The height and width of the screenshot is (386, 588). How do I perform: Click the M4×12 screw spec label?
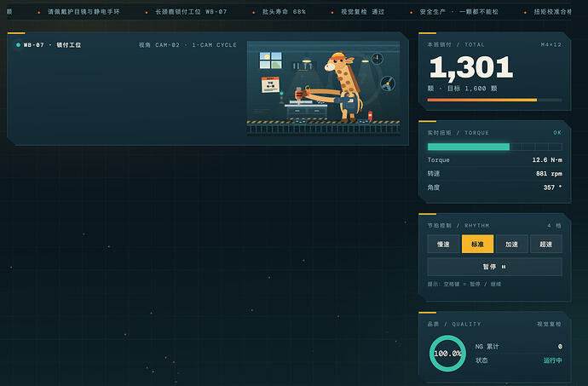[551, 44]
